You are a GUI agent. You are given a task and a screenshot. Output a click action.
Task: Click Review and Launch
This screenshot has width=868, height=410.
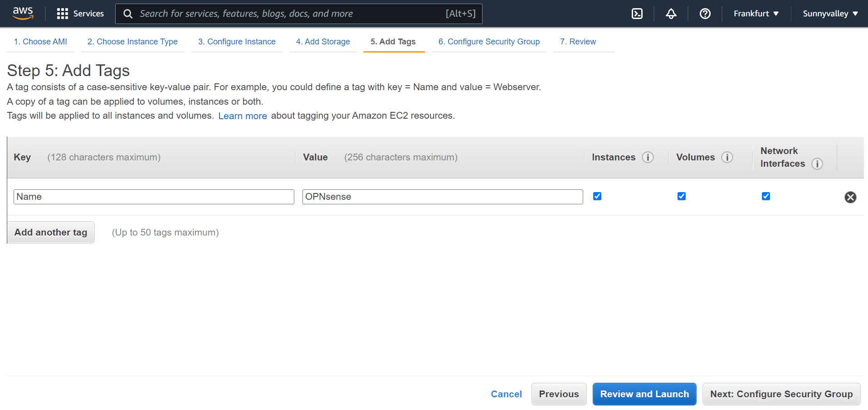click(644, 394)
